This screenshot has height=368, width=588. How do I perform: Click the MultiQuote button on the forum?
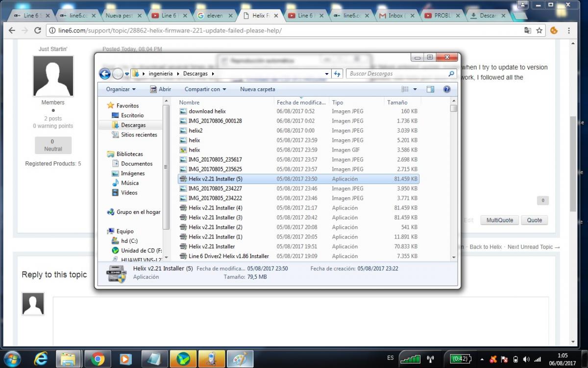499,220
